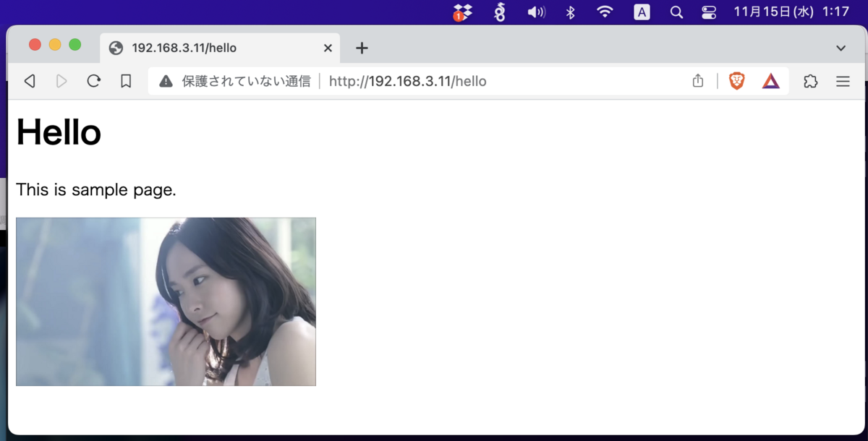This screenshot has width=868, height=441.
Task: Bookmark this page using the bookmark icon
Action: click(125, 81)
